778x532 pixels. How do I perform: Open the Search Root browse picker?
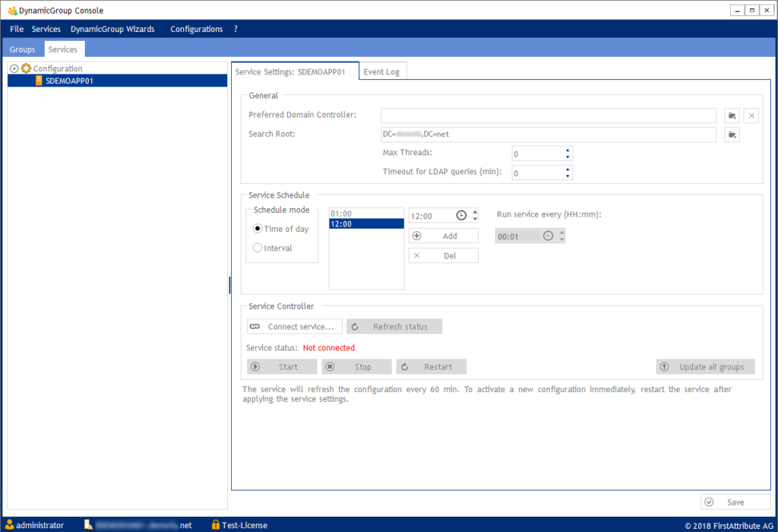[732, 134]
